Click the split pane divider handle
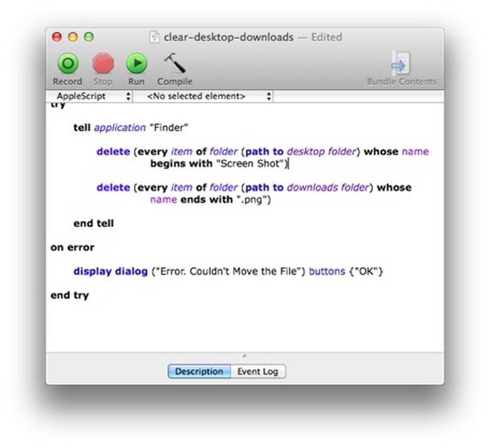 coord(244,356)
